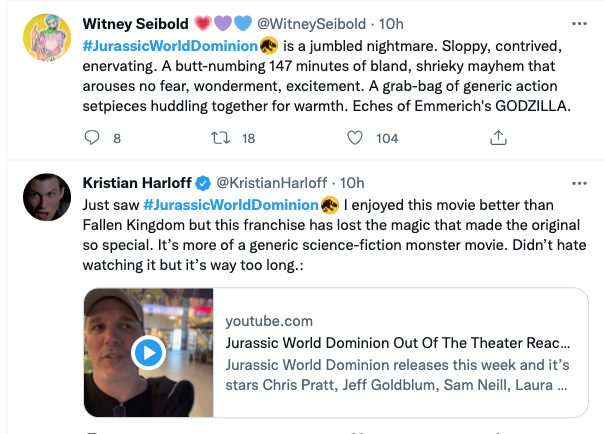Image resolution: width=604 pixels, height=434 pixels.
Task: Open more options on Kristian Harloff's tweet
Action: click(578, 182)
